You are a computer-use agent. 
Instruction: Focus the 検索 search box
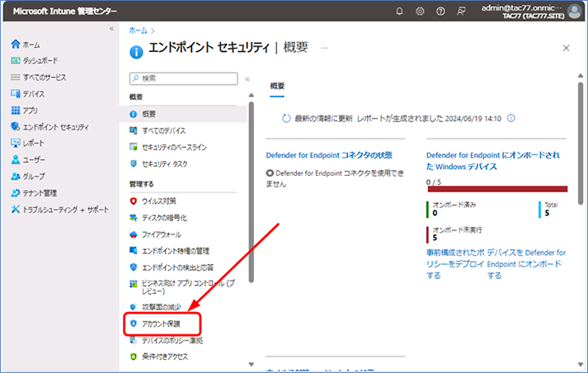click(183, 78)
